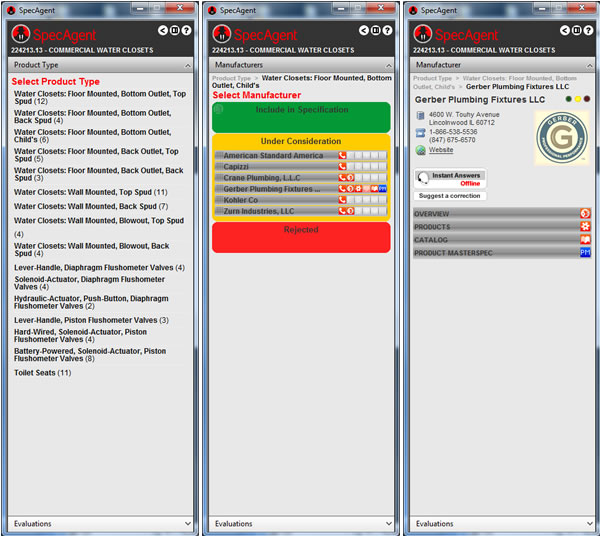
Task: Select American Standard America manufacturer row
Action: coord(301,155)
